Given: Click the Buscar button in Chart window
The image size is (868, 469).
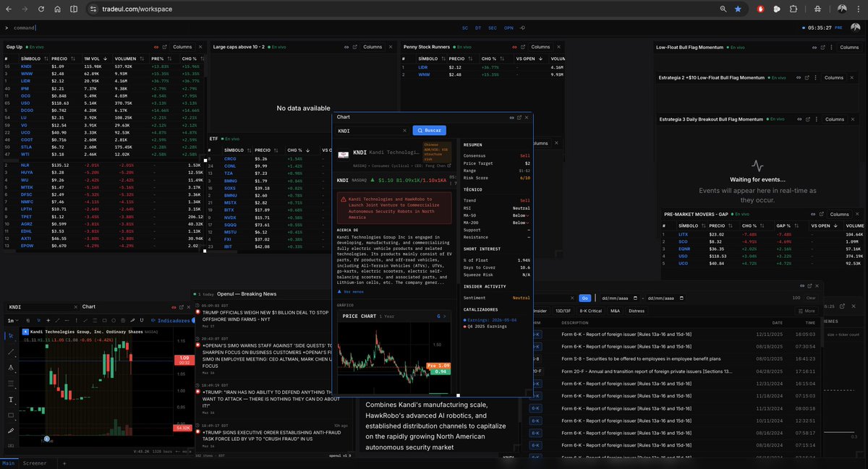Looking at the screenshot, I should pyautogui.click(x=429, y=130).
